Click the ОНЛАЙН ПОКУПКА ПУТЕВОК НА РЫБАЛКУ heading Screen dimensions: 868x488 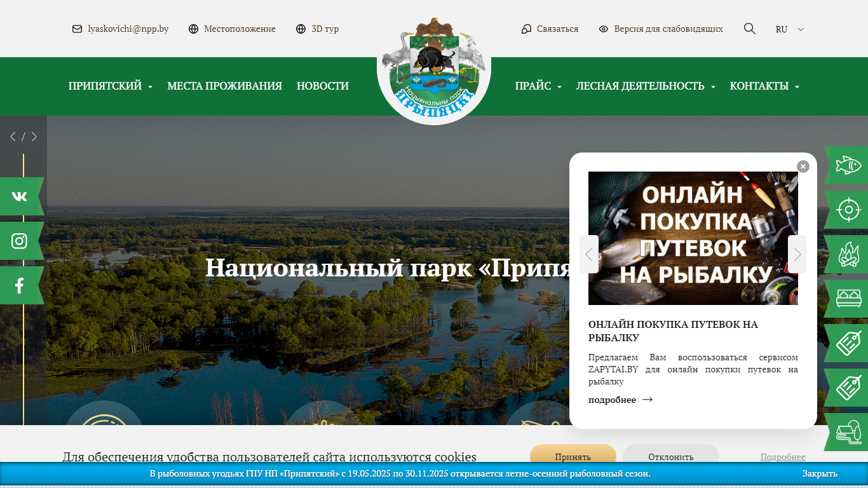pyautogui.click(x=673, y=331)
